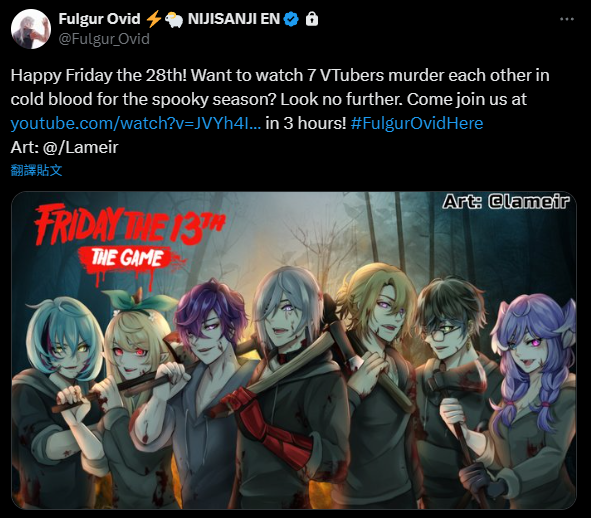Click the blue verified checkmark badge
The image size is (591, 518).
(291, 19)
